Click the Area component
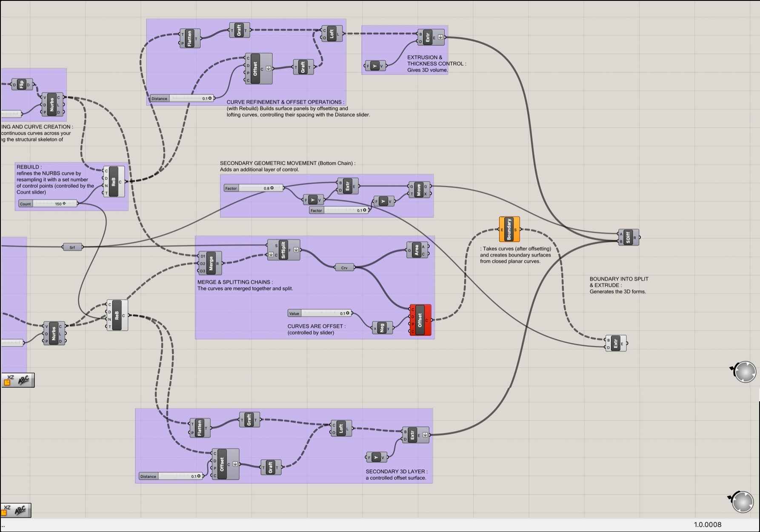The image size is (760, 532). 417,250
